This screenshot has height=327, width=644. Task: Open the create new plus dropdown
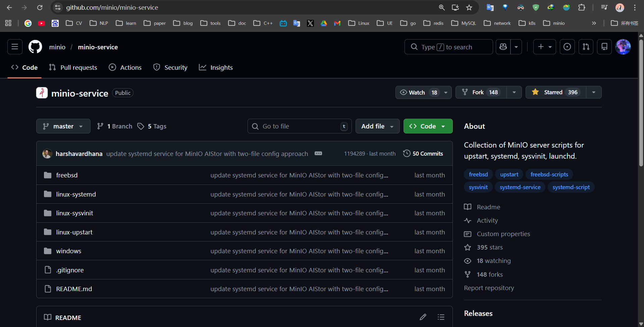pyautogui.click(x=545, y=47)
